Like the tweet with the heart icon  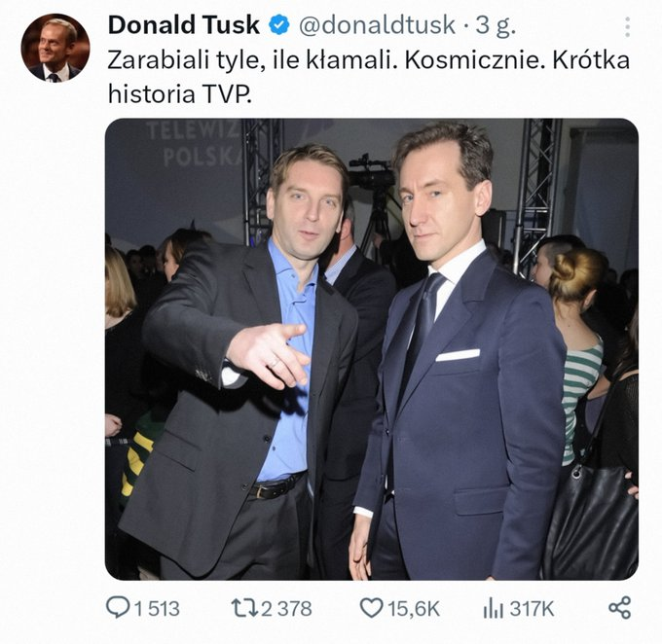point(371,608)
